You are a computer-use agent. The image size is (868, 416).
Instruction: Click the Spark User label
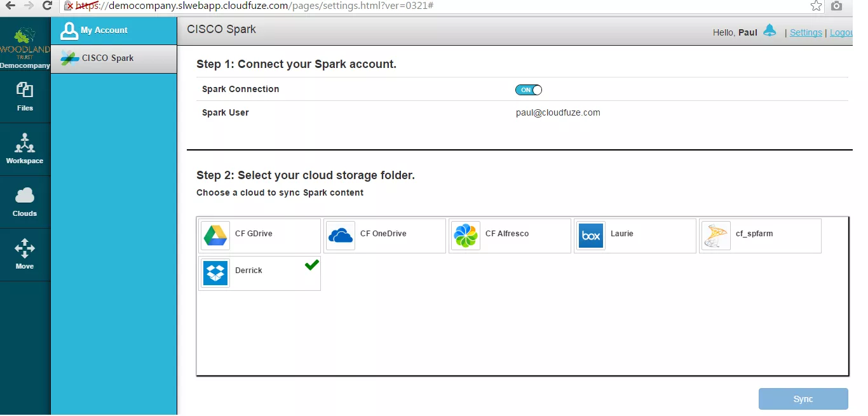pyautogui.click(x=226, y=113)
